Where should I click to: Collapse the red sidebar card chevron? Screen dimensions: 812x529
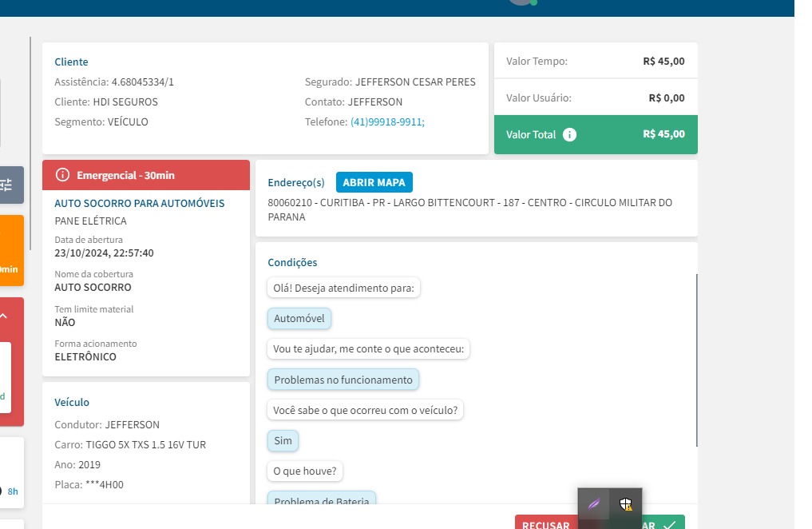tap(4, 316)
